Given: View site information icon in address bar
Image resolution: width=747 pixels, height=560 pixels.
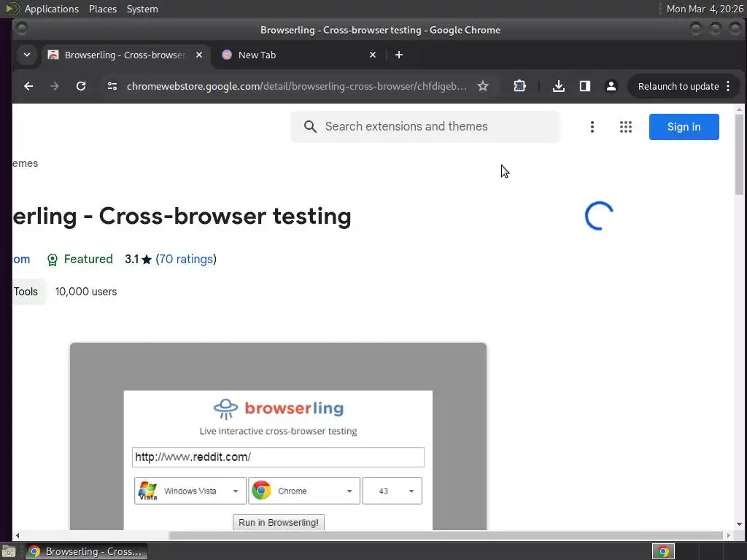Looking at the screenshot, I should click(112, 86).
